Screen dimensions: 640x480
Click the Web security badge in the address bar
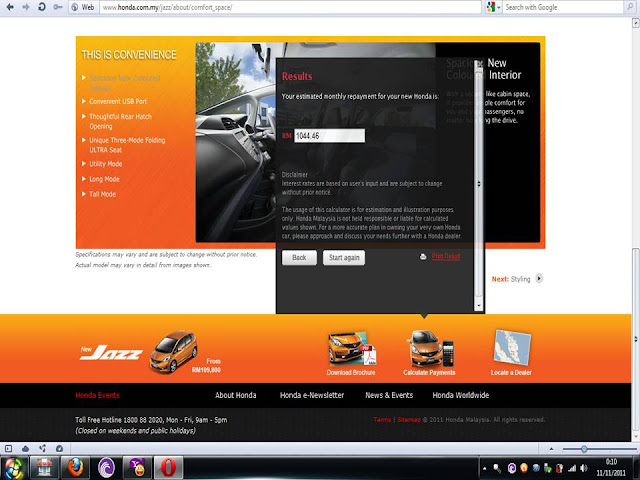(82, 7)
